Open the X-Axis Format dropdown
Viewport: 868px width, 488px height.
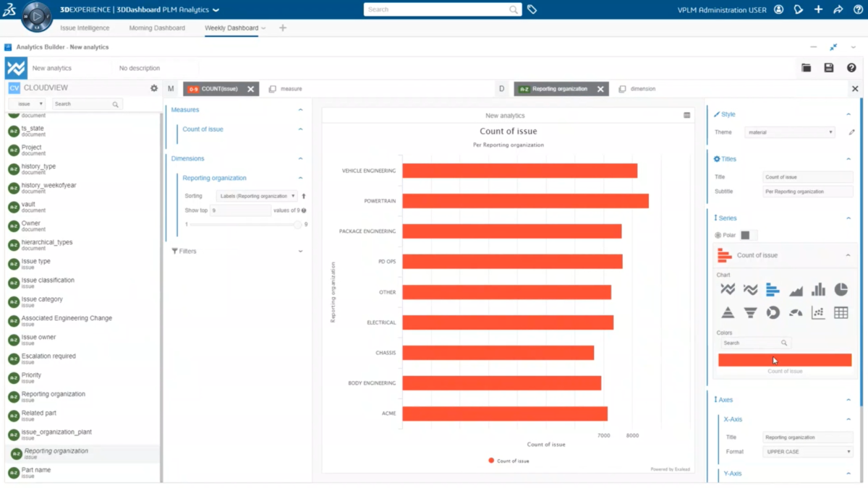pyautogui.click(x=808, y=452)
